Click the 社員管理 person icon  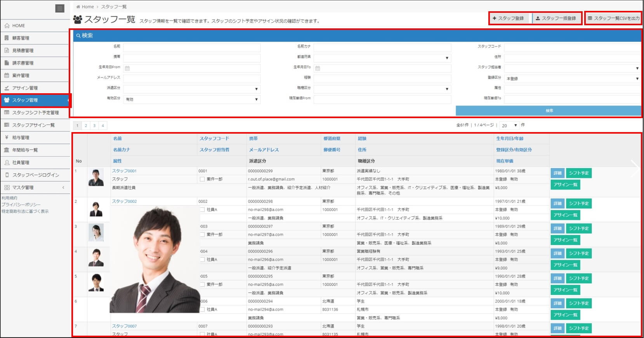[7, 162]
